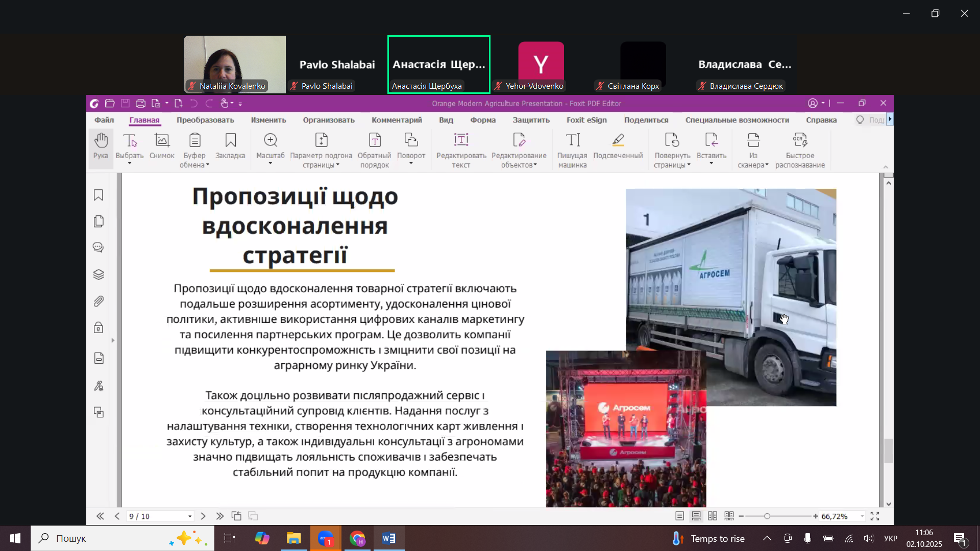This screenshot has width=980, height=551.
Task: Expand the Rotate (Поворот) dropdown arrow
Action: (x=411, y=164)
